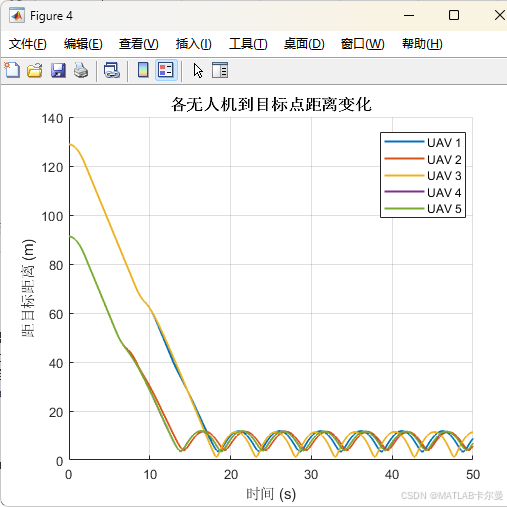
Task: Click the blue line sample for UAV 1
Action: (x=404, y=142)
